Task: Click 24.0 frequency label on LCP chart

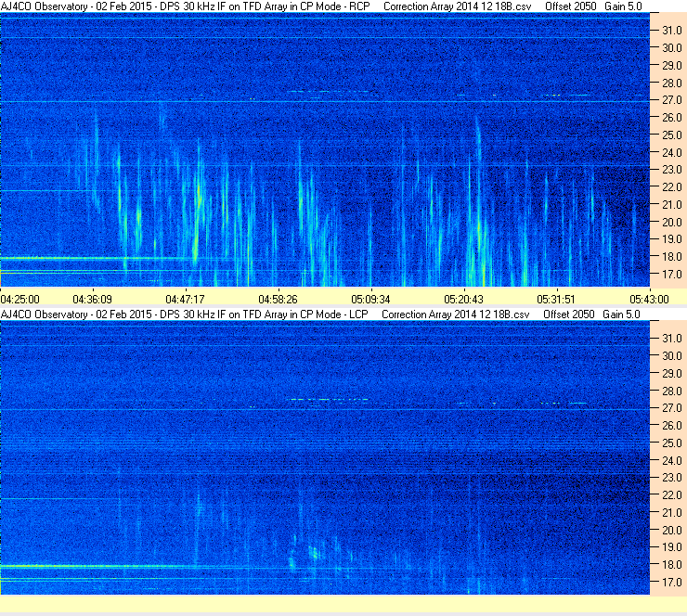Action: [x=672, y=460]
